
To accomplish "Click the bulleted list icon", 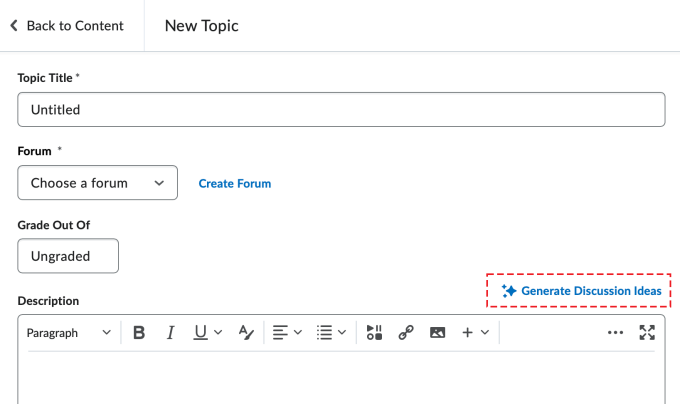I will pyautogui.click(x=324, y=333).
